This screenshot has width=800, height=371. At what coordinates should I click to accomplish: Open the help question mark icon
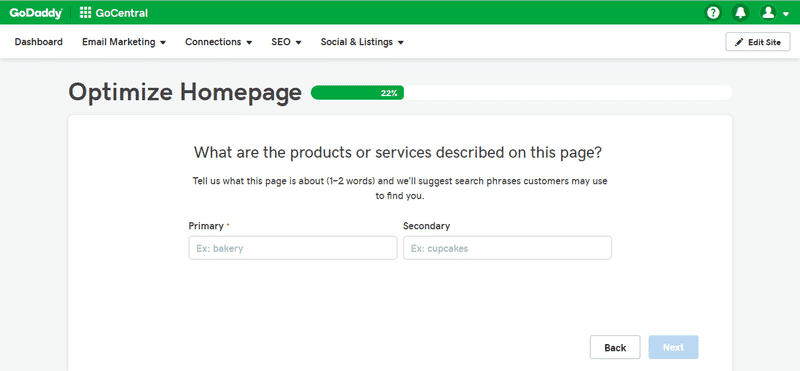click(x=713, y=13)
